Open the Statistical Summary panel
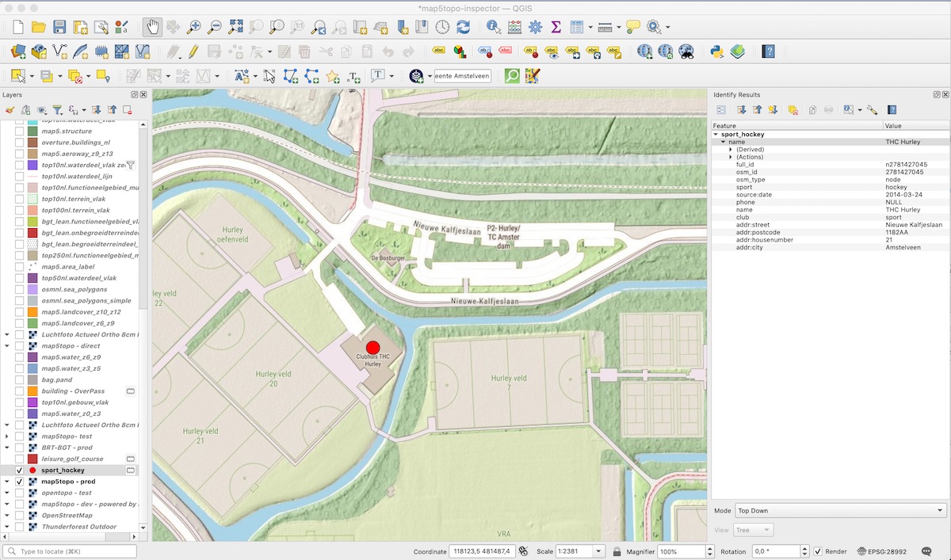The width and height of the screenshot is (951, 560). click(x=557, y=26)
